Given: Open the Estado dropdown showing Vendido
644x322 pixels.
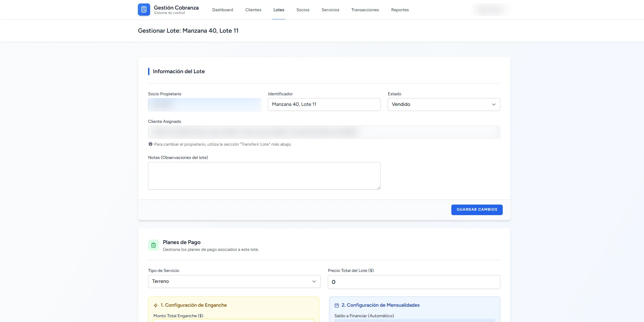Looking at the screenshot, I should point(444,104).
